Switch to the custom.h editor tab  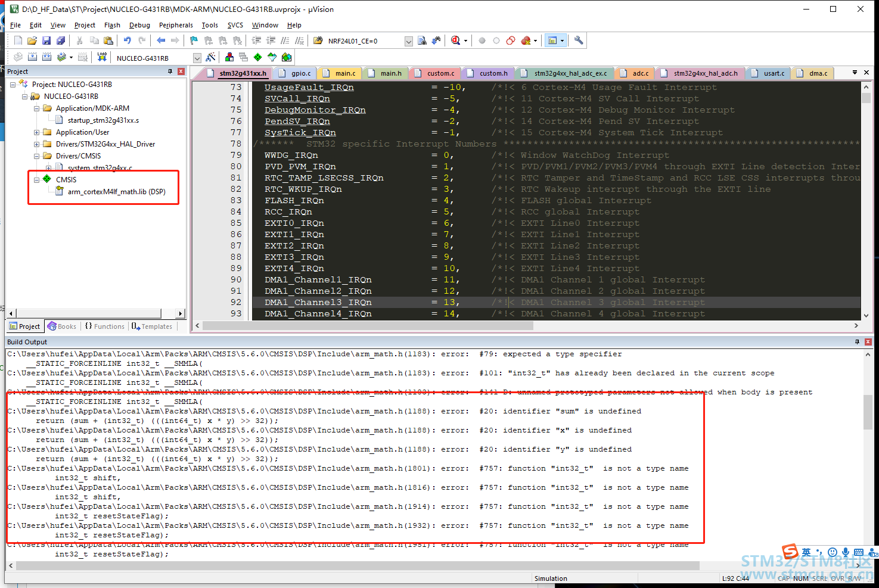point(489,73)
